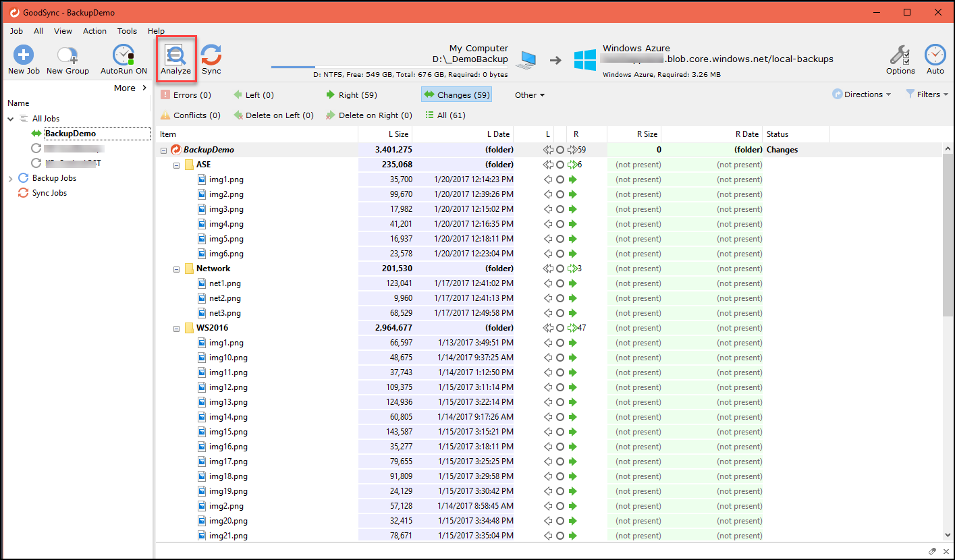Open the Directions dropdown
The image size is (955, 560).
click(862, 94)
